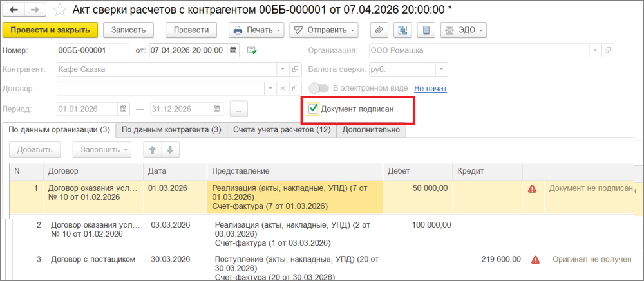Move row down with arrow button

coord(170,150)
